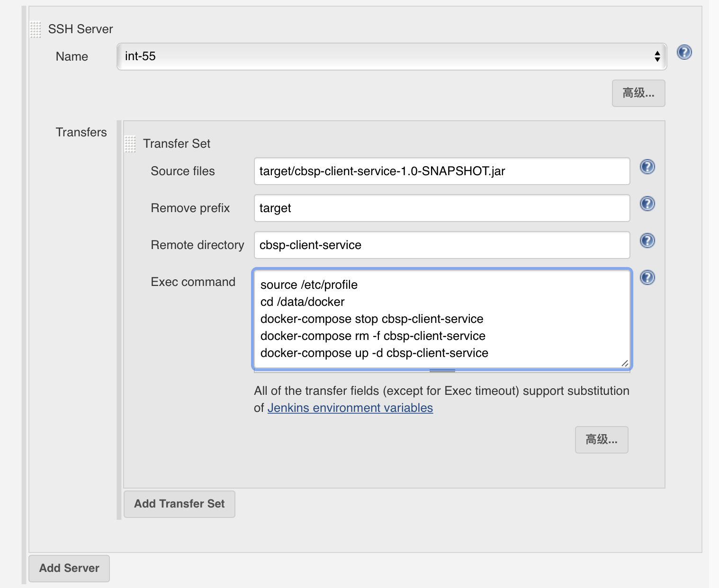
Task: Click the 'cd /data/docker' line
Action: click(302, 302)
